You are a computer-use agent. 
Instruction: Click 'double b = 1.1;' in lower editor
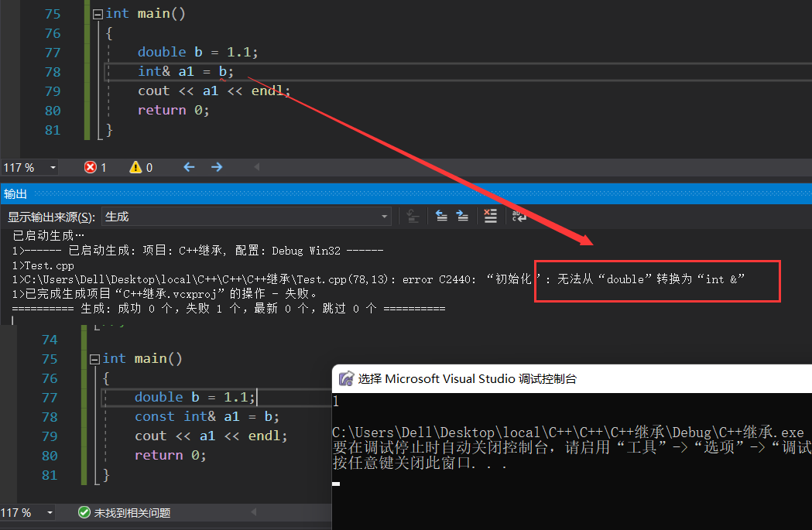pyautogui.click(x=195, y=398)
